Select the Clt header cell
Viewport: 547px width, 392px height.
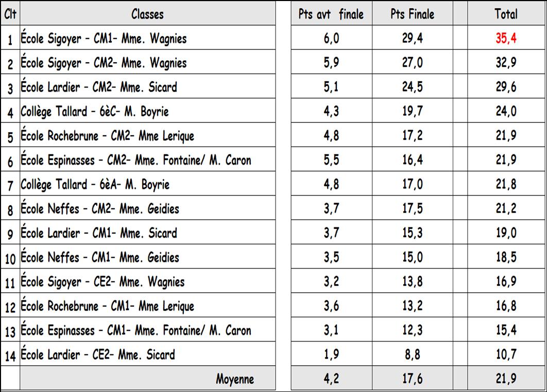[x=10, y=13]
